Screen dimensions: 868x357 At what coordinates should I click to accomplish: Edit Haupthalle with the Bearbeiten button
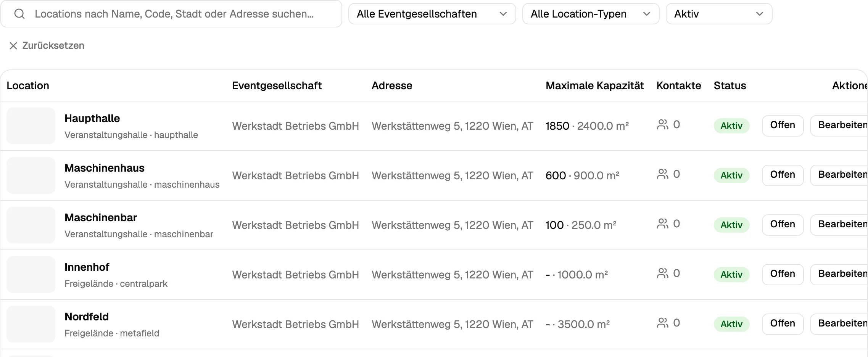point(839,125)
